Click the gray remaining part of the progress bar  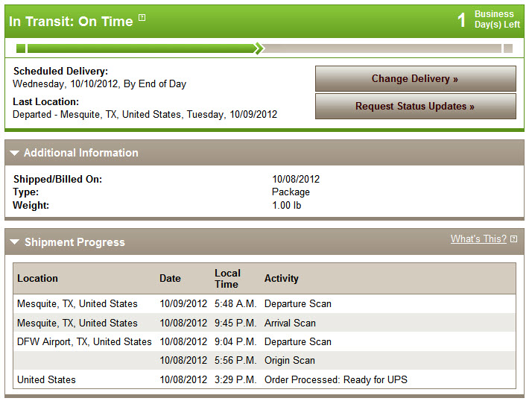coord(383,48)
